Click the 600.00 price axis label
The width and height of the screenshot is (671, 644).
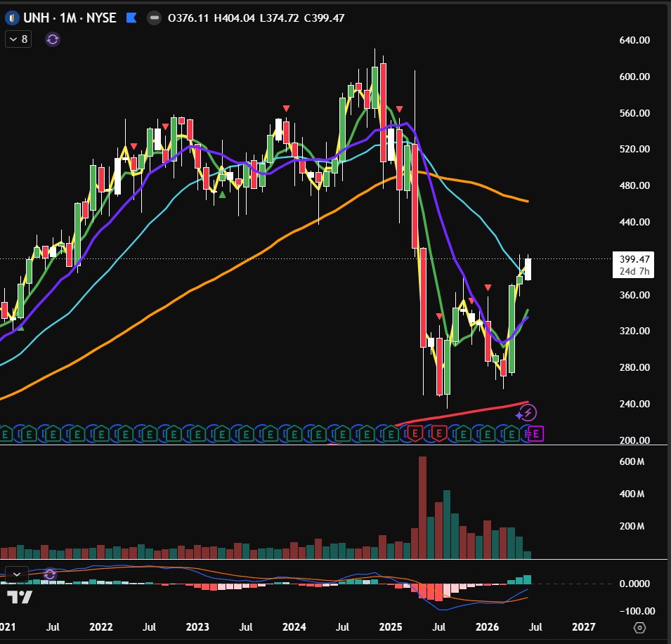634,77
